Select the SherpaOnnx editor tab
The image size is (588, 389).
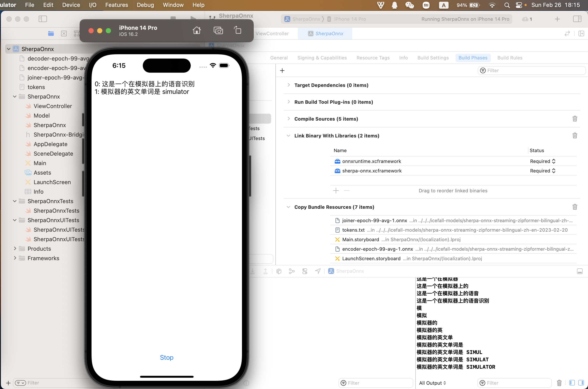[325, 33]
